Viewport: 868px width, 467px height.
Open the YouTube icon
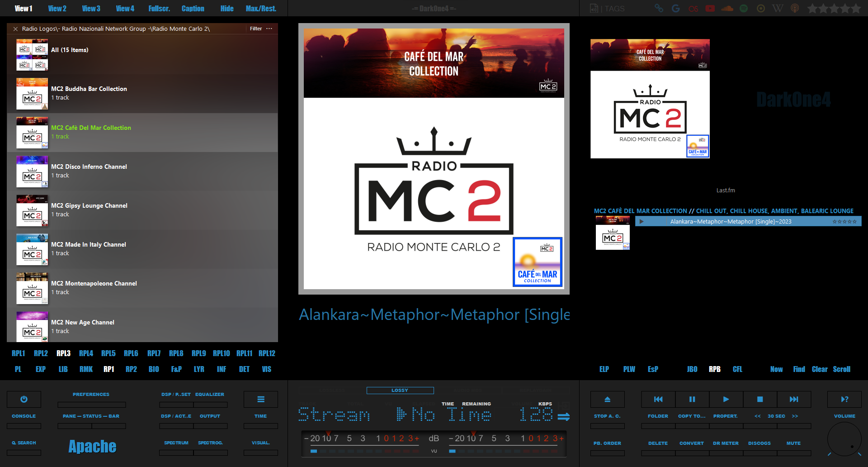(x=710, y=8)
